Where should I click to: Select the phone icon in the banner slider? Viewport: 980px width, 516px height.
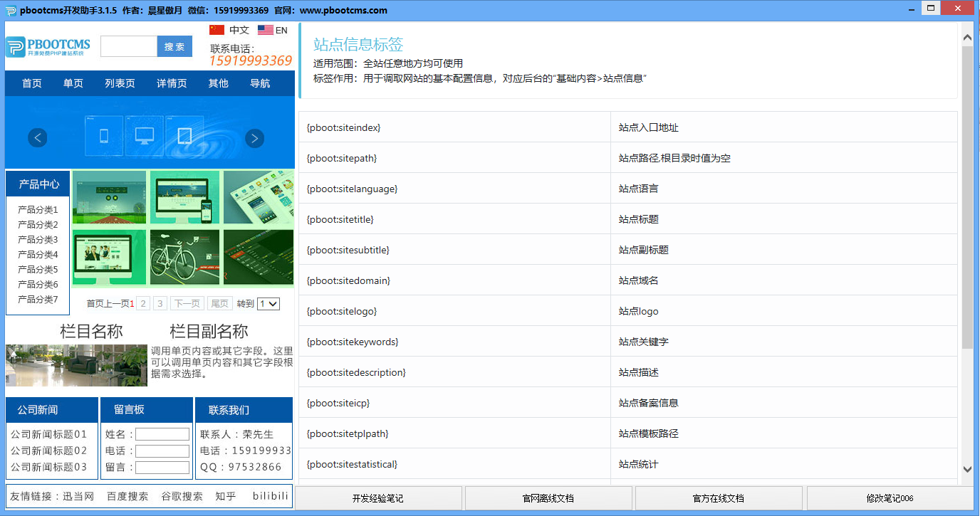(103, 135)
